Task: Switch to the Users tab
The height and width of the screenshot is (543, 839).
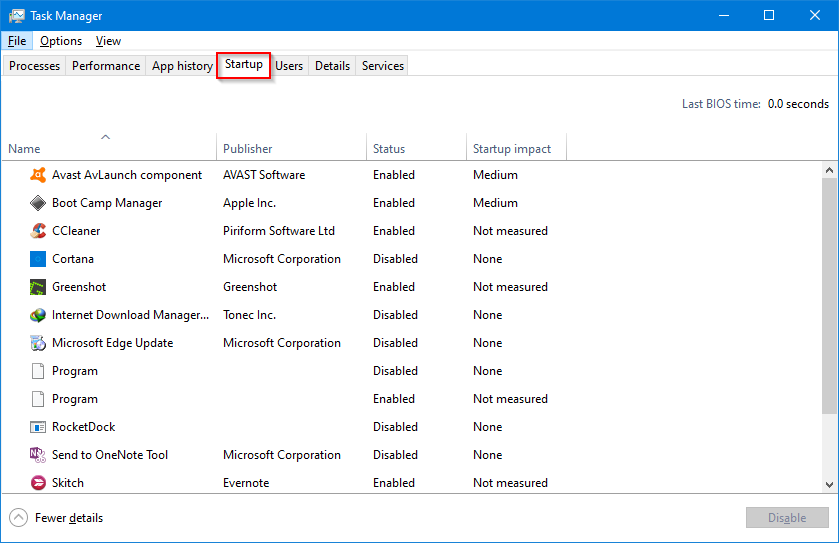Action: [x=289, y=66]
